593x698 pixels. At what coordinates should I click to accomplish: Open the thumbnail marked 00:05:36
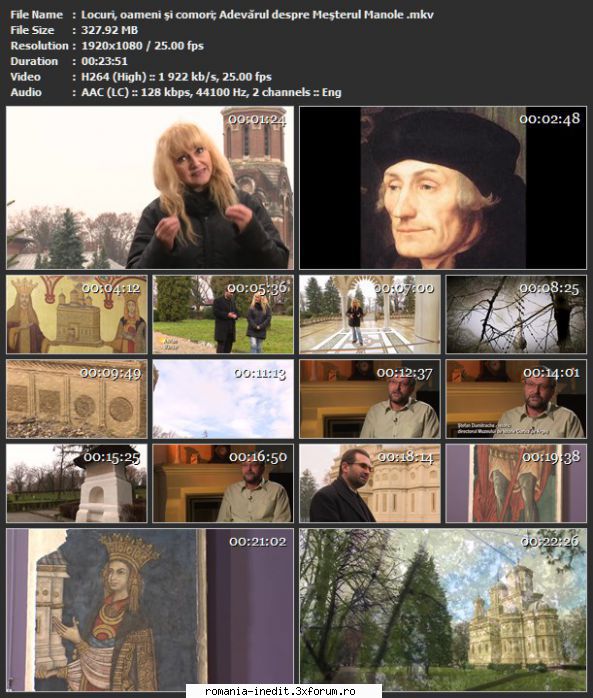(x=223, y=314)
